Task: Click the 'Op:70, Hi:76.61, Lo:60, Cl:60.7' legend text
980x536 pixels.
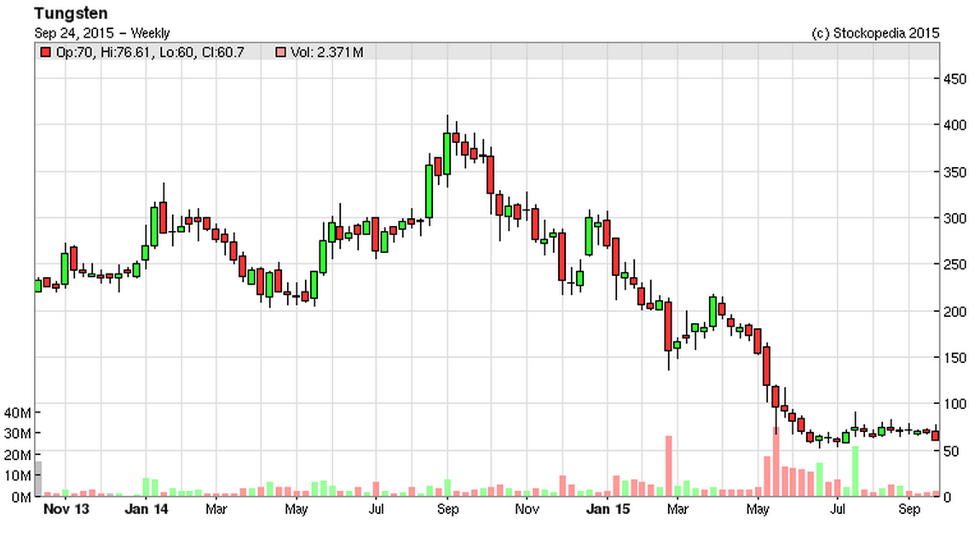Action: 150,53
